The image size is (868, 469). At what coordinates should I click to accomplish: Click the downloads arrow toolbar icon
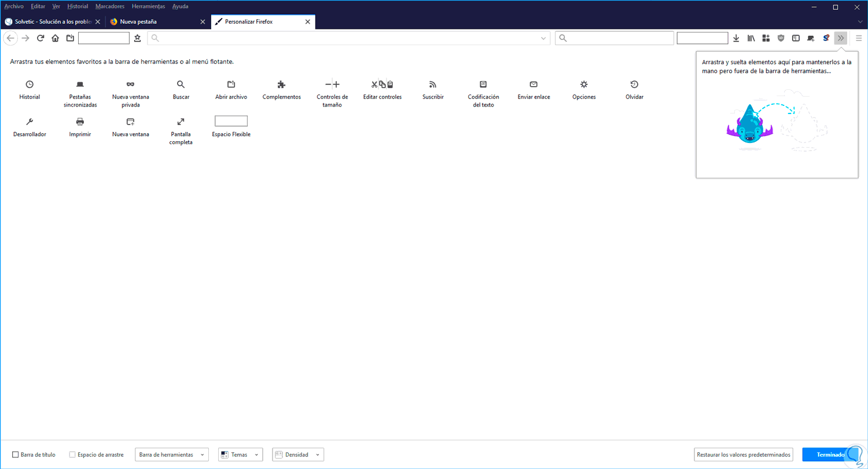736,38
